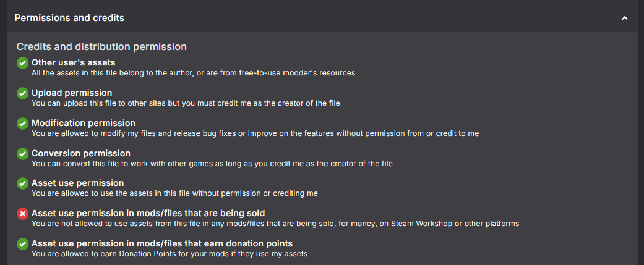644x265 pixels.
Task: Click the Permissions and credits header title
Action: point(69,18)
